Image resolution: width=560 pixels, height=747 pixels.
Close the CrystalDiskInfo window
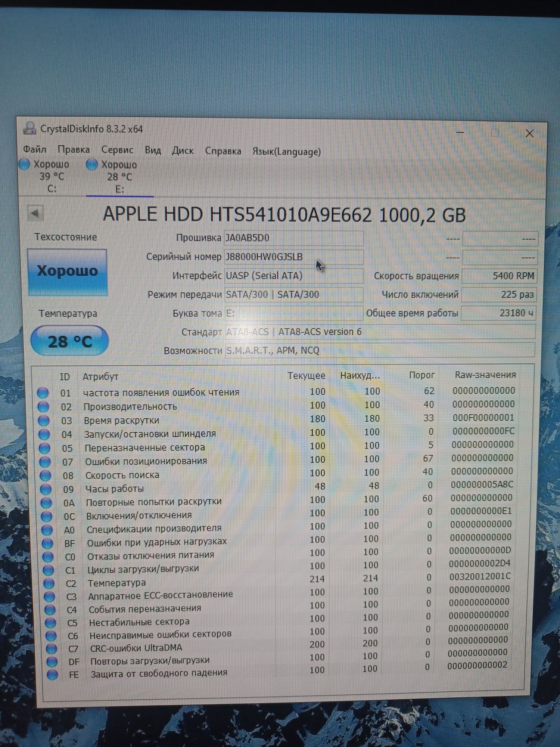click(x=529, y=133)
